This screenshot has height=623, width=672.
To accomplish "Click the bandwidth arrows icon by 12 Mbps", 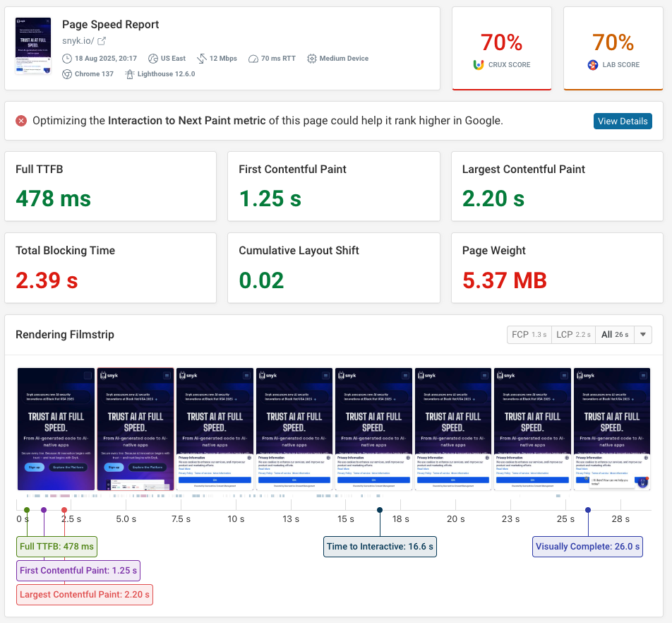I will tap(201, 59).
